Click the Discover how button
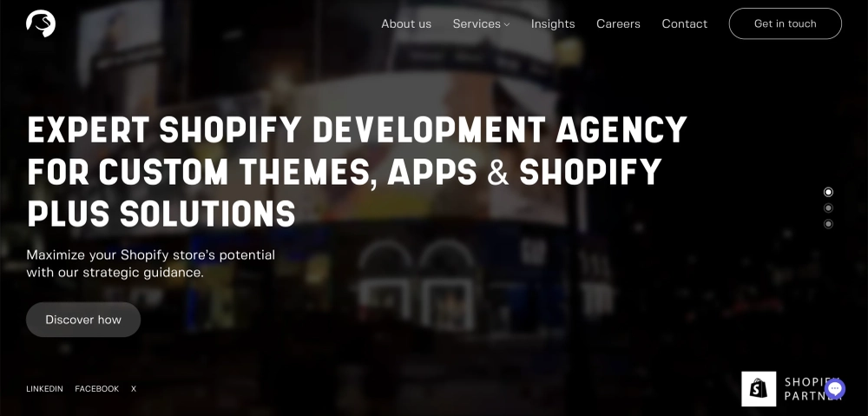 tap(83, 320)
